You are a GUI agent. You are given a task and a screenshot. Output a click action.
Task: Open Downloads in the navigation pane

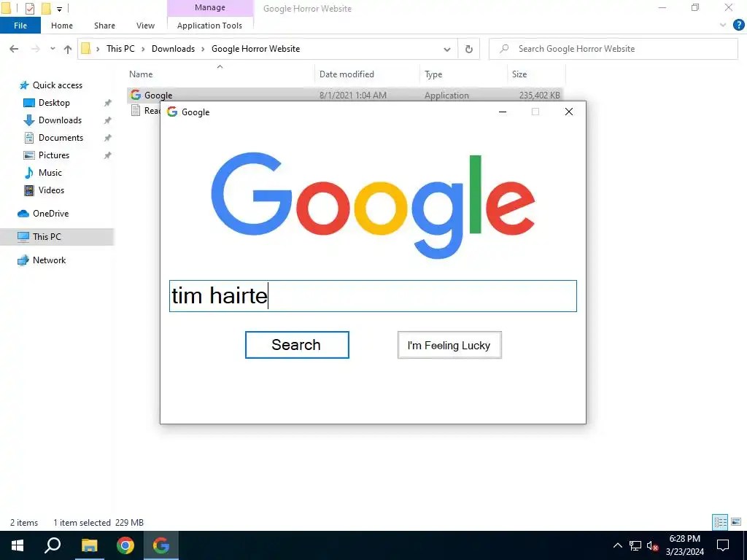click(60, 120)
